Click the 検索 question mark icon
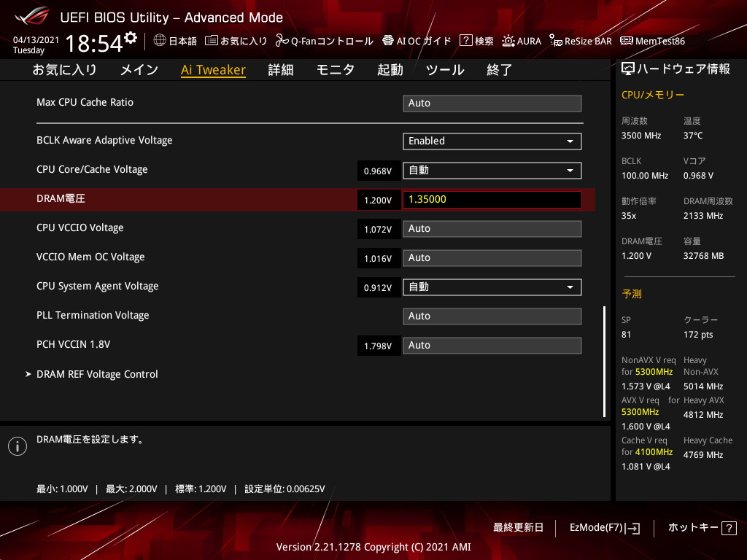This screenshot has height=560, width=747. tap(465, 41)
